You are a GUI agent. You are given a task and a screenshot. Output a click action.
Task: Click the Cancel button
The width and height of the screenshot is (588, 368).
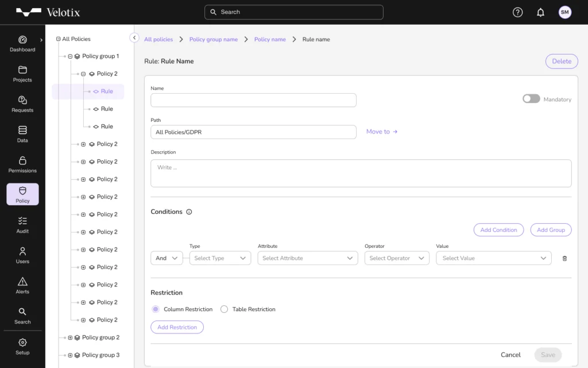(510, 355)
